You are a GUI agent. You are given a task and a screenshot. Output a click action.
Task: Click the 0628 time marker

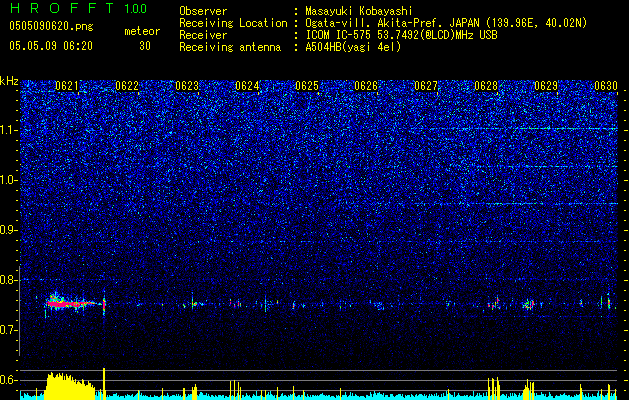(486, 86)
